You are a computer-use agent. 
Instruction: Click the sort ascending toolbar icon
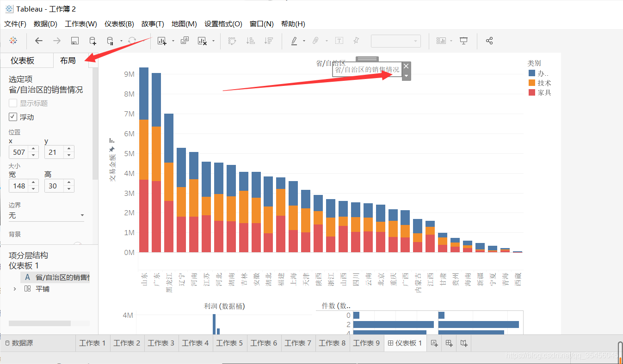(x=251, y=41)
